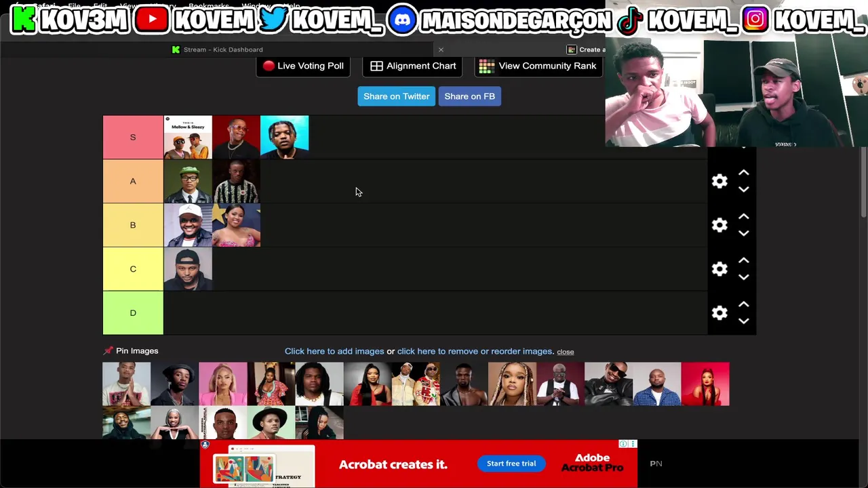The width and height of the screenshot is (868, 488).
Task: Open the Live Voting Poll
Action: click(303, 66)
